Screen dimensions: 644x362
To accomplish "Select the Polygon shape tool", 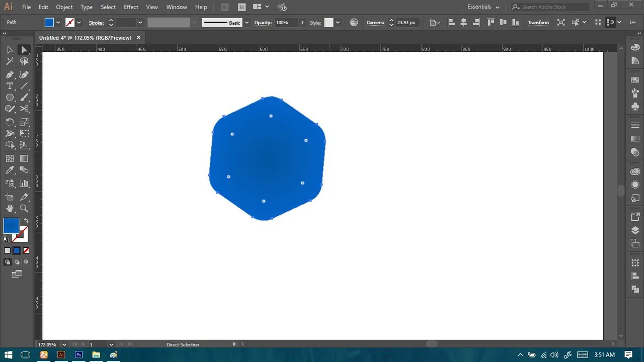I will (10, 98).
